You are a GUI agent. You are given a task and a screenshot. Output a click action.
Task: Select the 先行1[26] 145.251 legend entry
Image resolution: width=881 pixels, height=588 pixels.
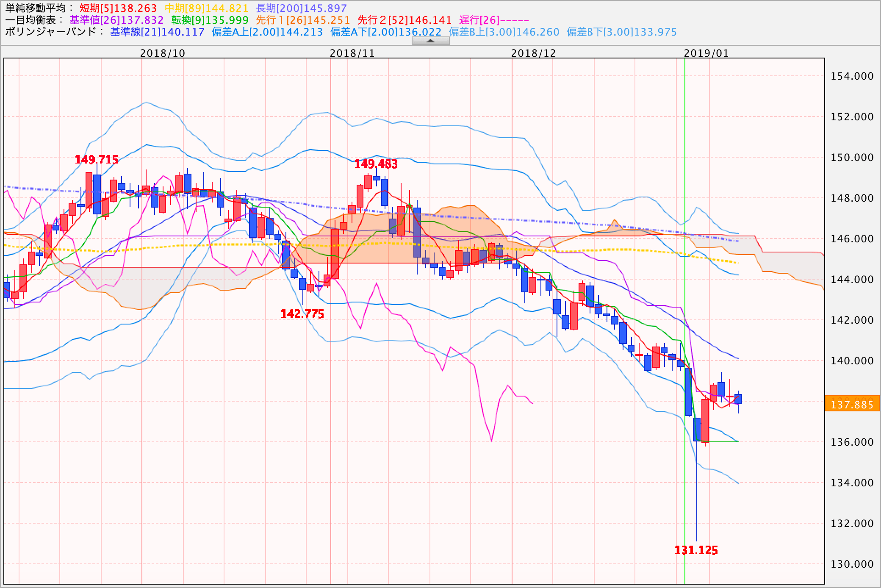303,20
